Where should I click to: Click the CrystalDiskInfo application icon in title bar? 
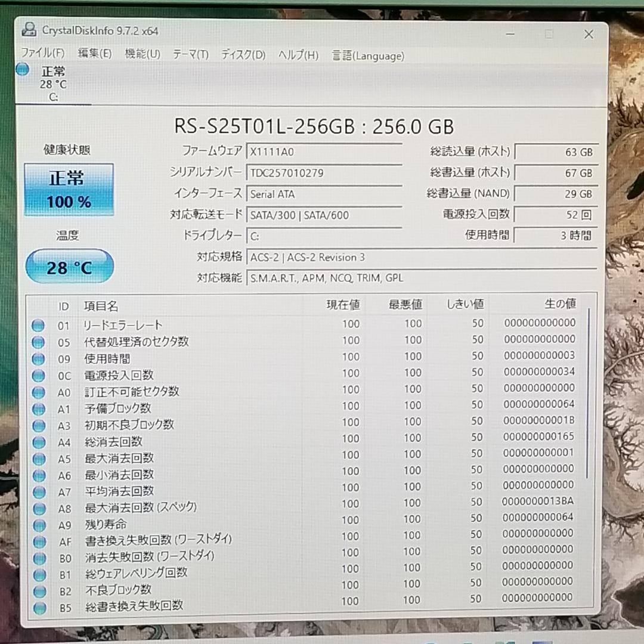[x=28, y=29]
